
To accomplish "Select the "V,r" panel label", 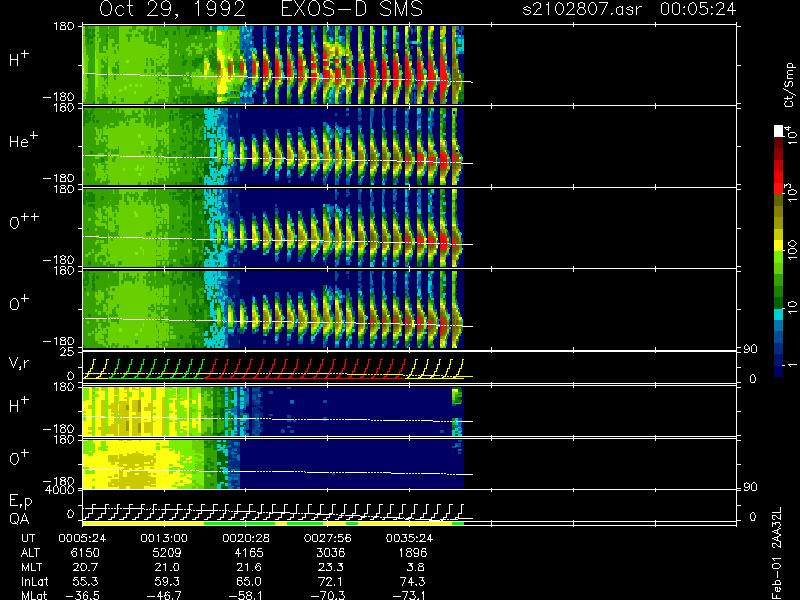I will 19,363.
